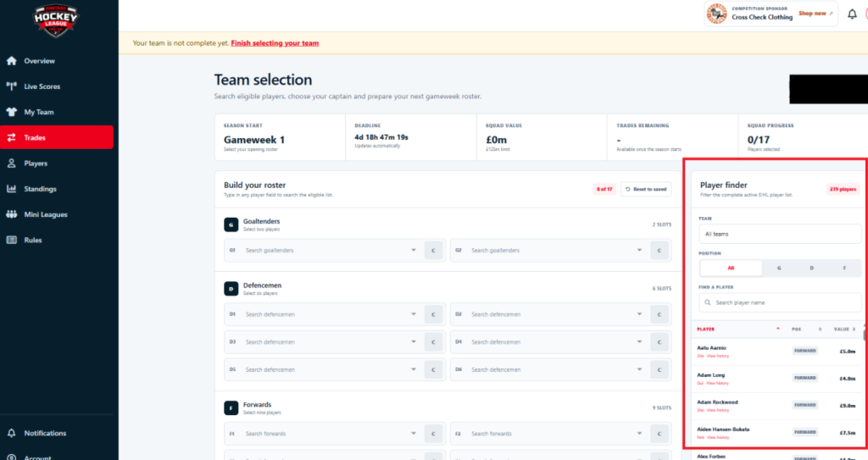The width and height of the screenshot is (868, 460).
Task: Expand the D4 defencemen search dropdown
Action: 639,342
